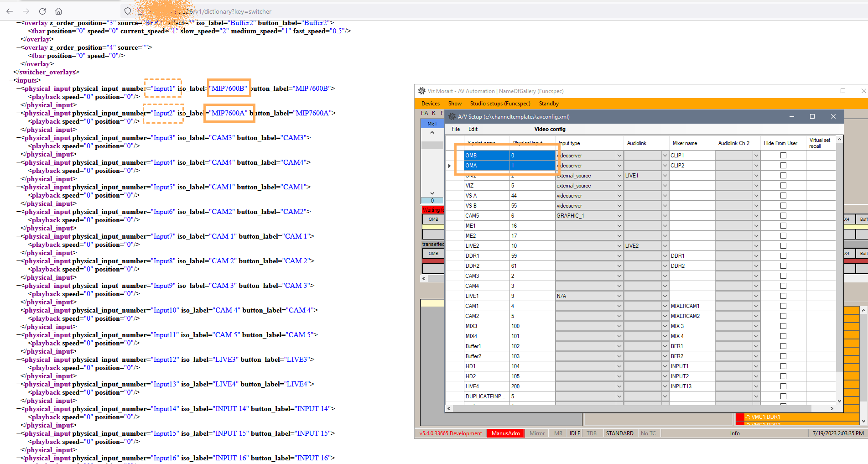Open Devices menu in Viz Mosart
This screenshot has width=868, height=464.
coord(431,104)
